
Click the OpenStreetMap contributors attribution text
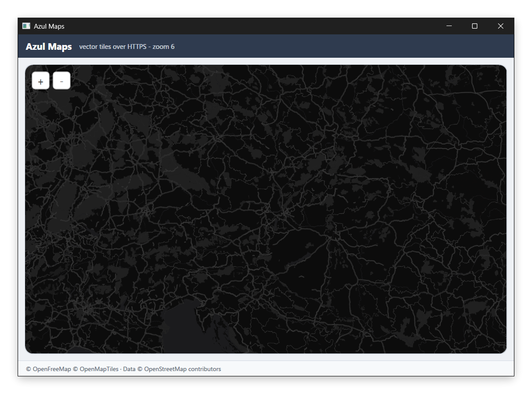179,369
